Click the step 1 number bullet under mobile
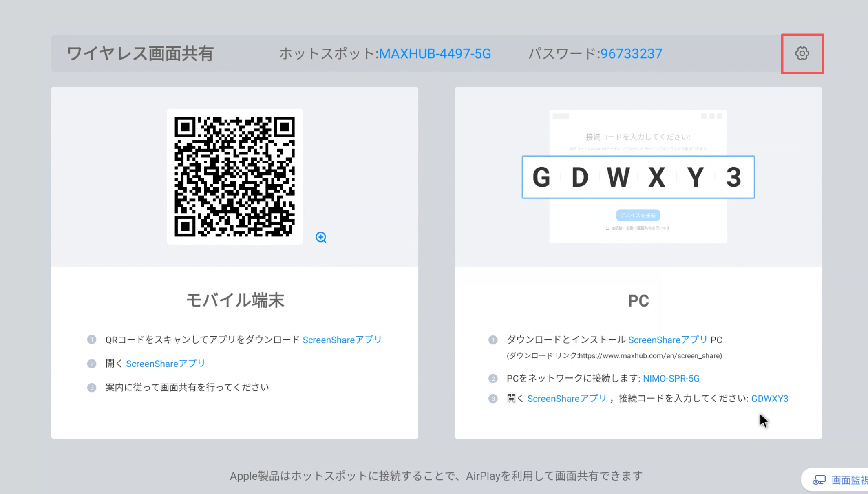 click(92, 340)
